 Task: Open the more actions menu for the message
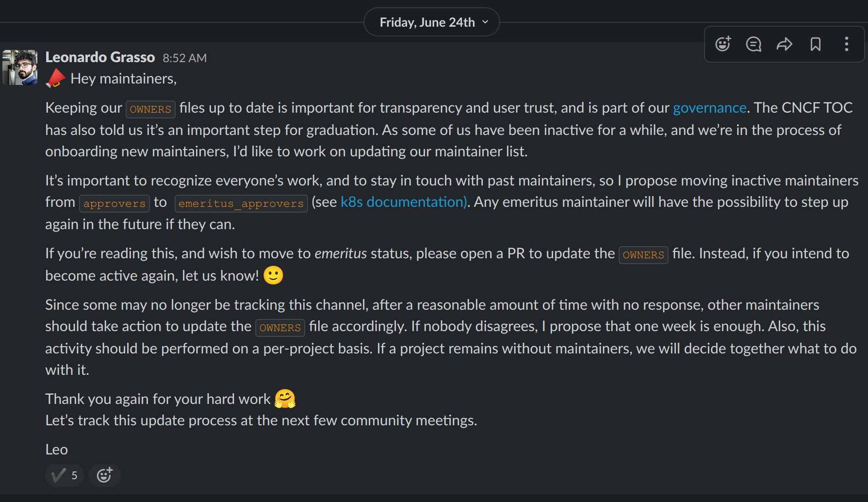(846, 44)
